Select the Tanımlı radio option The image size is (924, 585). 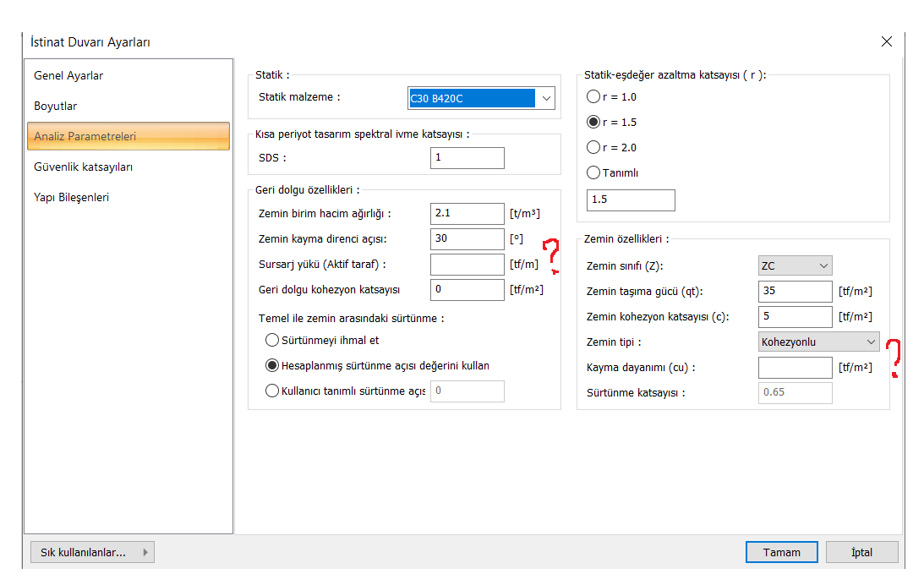pyautogui.click(x=593, y=172)
